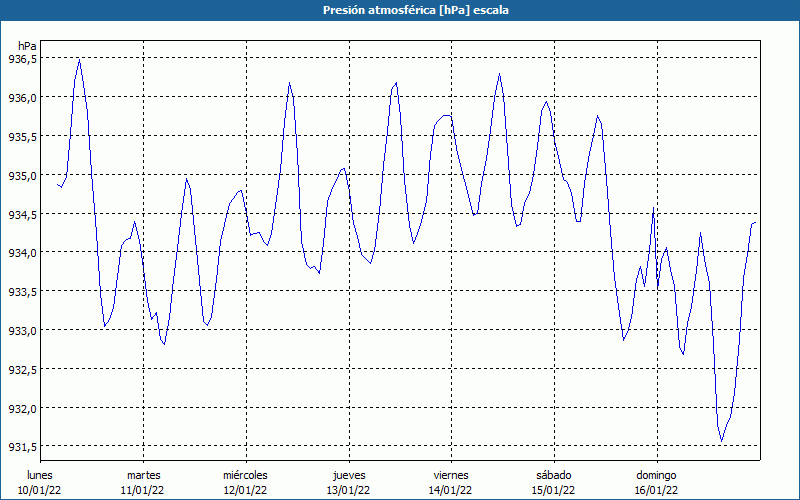Click the 'viernes' day label
Screen dimensions: 800x500
[451, 476]
